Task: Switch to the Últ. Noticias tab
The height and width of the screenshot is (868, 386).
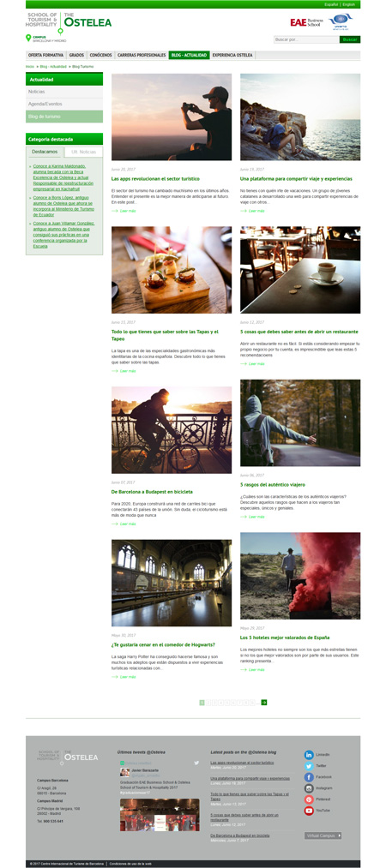Action: [83, 152]
